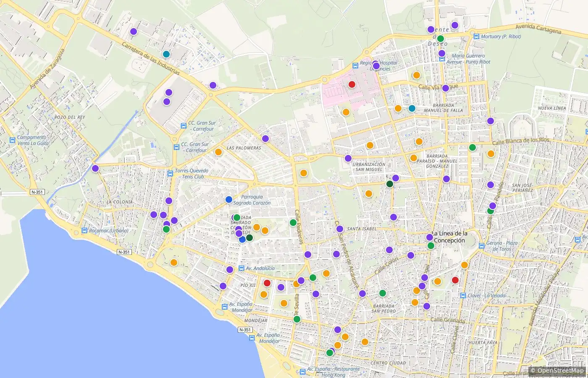
Task: Select the Gerona - Plaza de Toros bus icon
Action: pyautogui.click(x=481, y=246)
